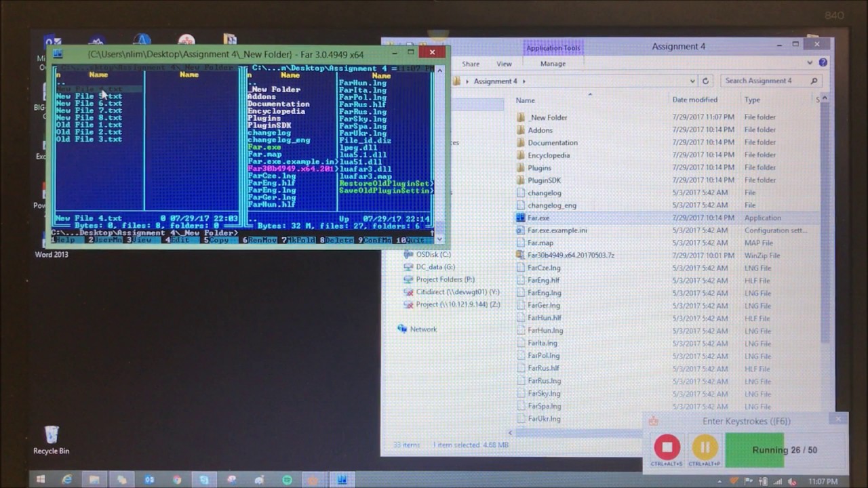The width and height of the screenshot is (868, 488).
Task: Click the _New Folder icon in Explorer
Action: pyautogui.click(x=521, y=117)
